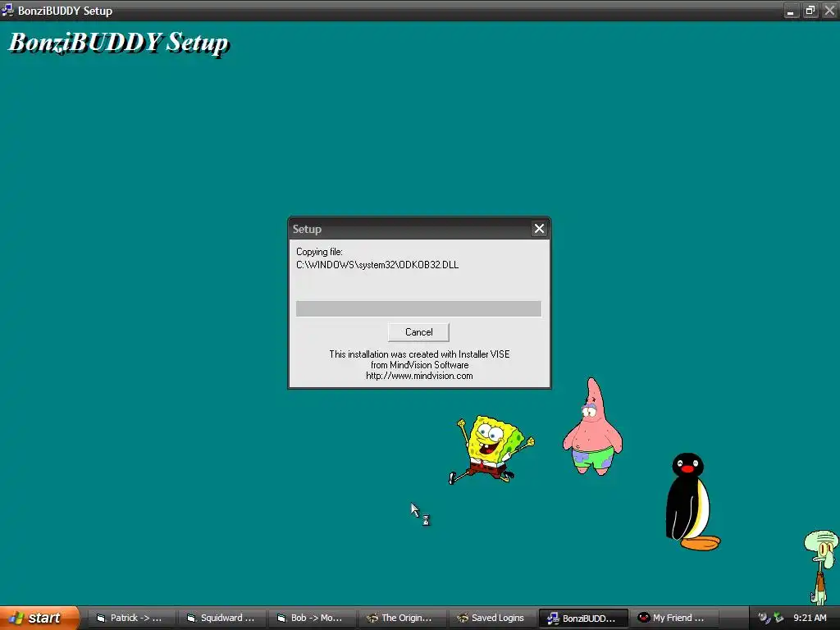The height and width of the screenshot is (630, 840).
Task: Minimize the BonziBUDDY Setup window
Action: tap(791, 11)
